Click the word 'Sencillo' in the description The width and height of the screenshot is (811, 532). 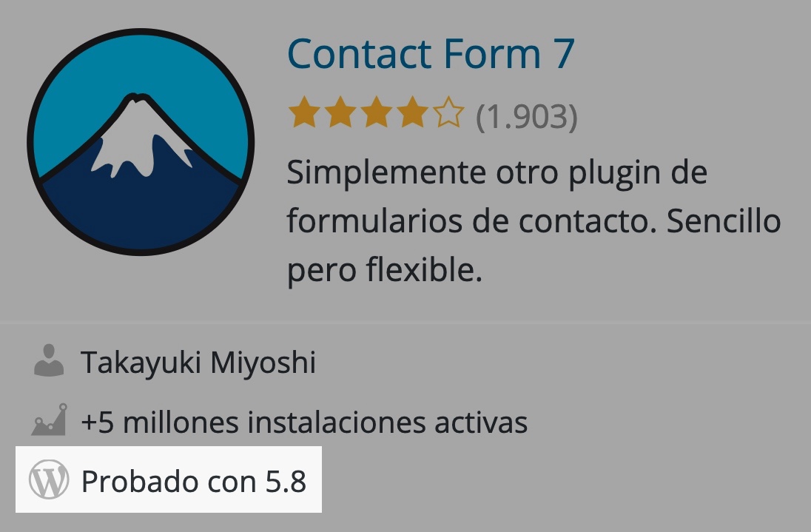[724, 220]
